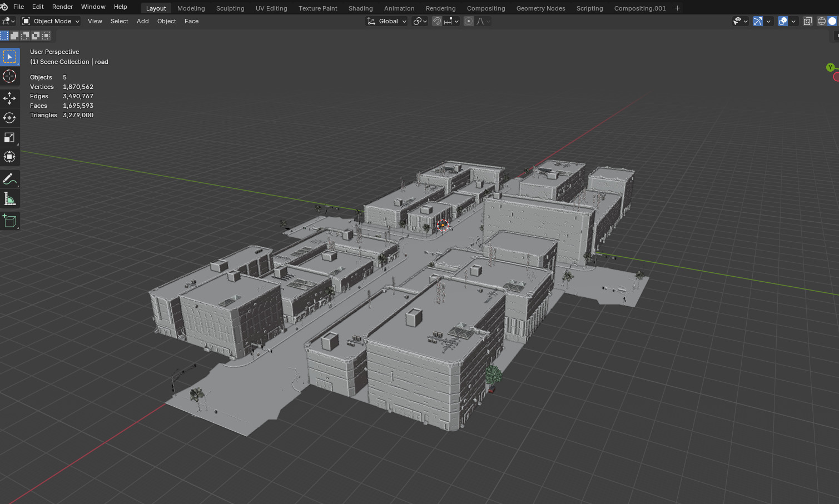Toggle snapping magnet icon
The height and width of the screenshot is (504, 839).
(x=437, y=21)
